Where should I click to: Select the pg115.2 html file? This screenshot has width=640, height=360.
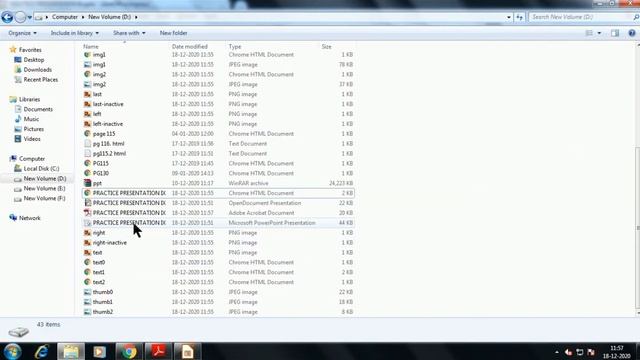pyautogui.click(x=109, y=153)
